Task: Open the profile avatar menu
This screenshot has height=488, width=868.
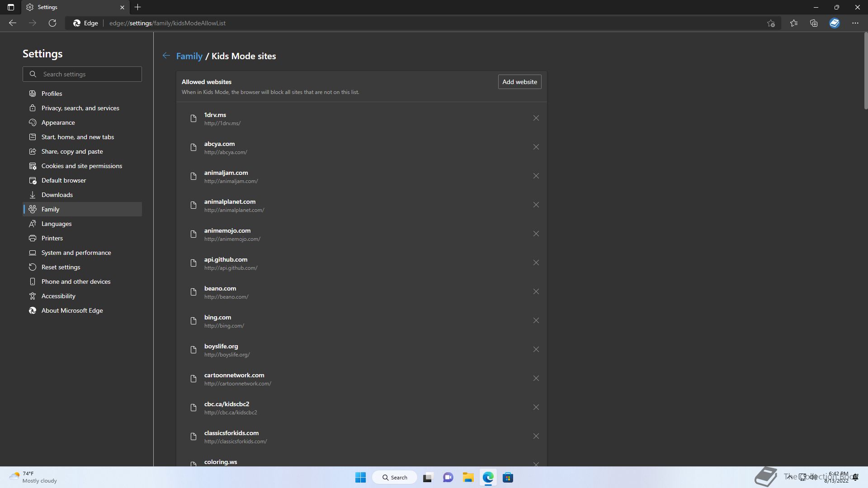Action: [835, 23]
